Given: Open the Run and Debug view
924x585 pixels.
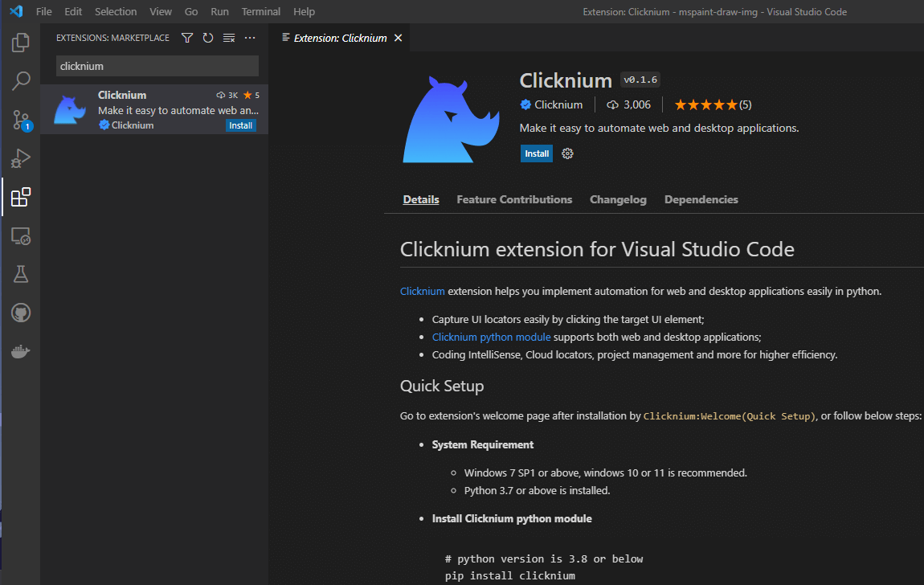Looking at the screenshot, I should [x=21, y=158].
